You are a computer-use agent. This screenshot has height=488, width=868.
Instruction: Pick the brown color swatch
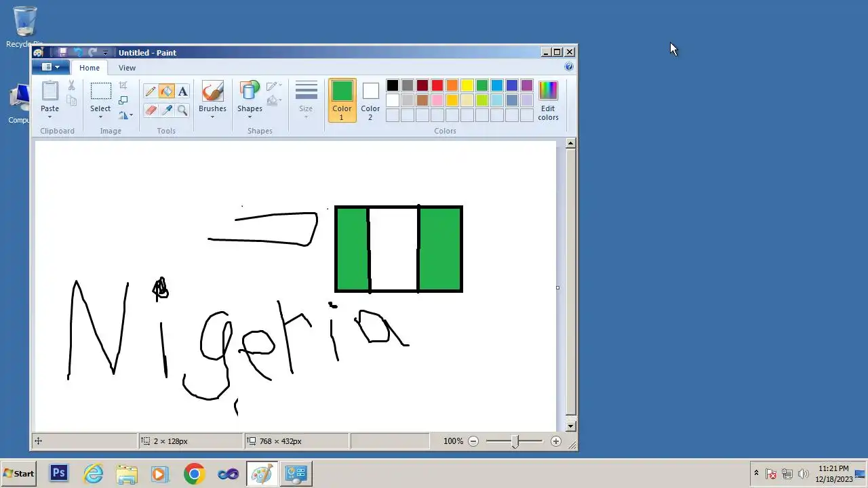[422, 100]
